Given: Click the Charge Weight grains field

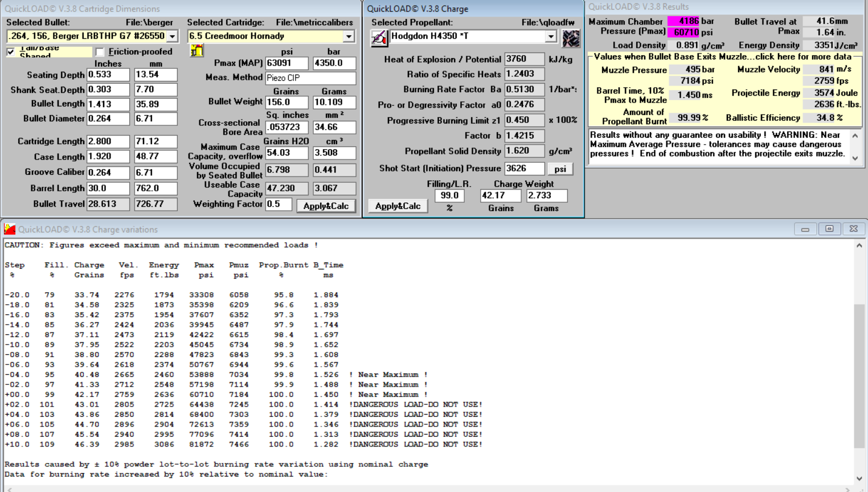Looking at the screenshot, I should pyautogui.click(x=501, y=195).
